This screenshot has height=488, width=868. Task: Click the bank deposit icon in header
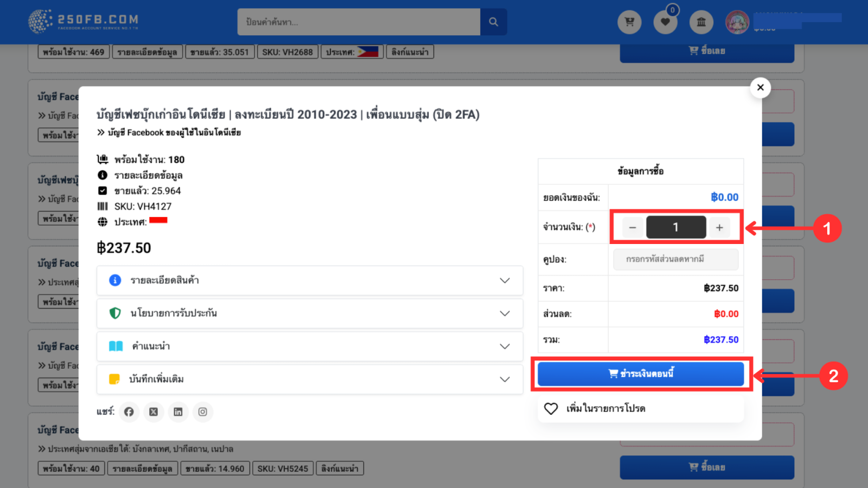[701, 22]
